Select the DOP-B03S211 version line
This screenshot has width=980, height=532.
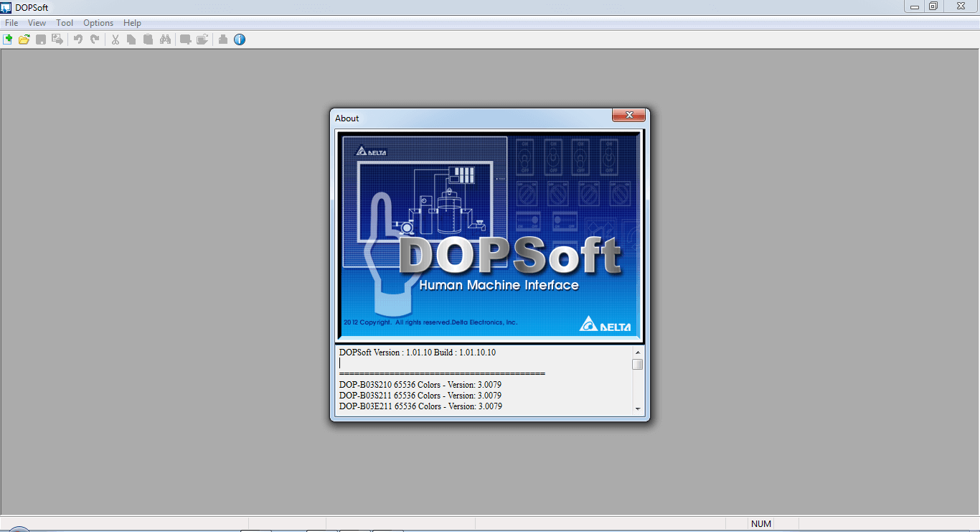420,396
